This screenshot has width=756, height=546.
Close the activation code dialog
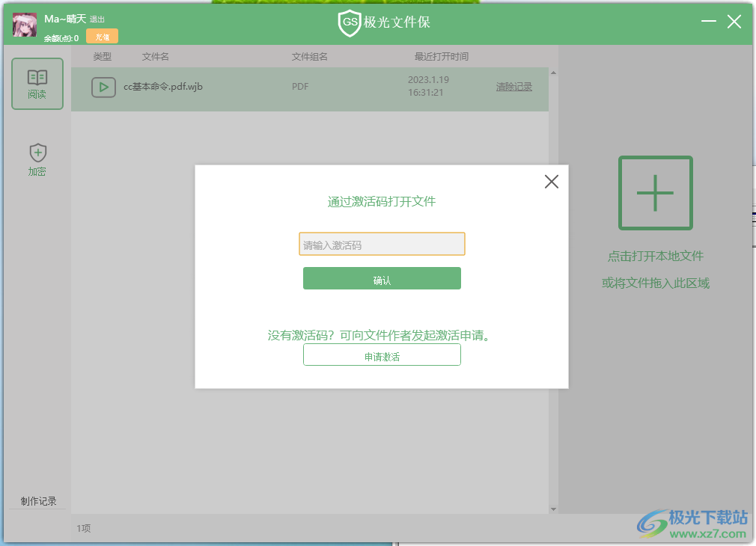coord(552,181)
